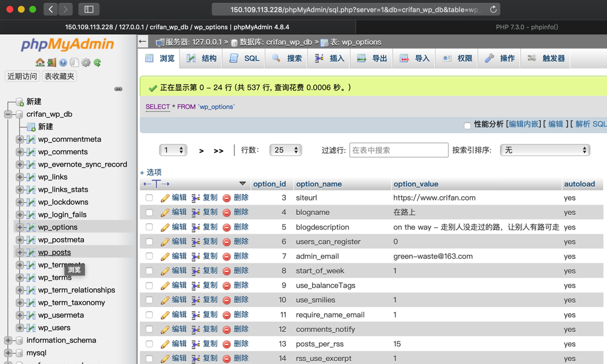This screenshot has width=607, height=364.
Task: Click the red delete icon for blogdescription row
Action: [227, 227]
